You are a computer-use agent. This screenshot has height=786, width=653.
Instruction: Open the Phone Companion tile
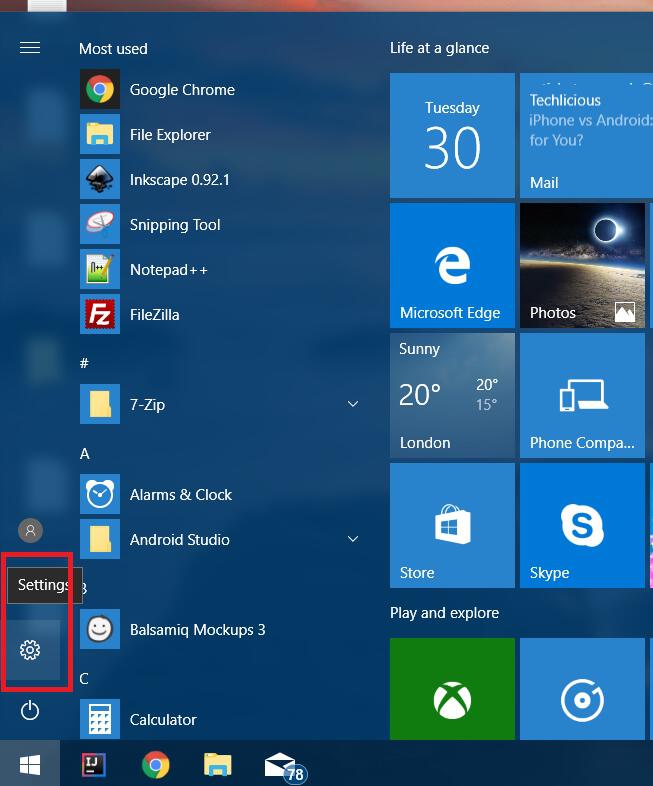pyautogui.click(x=582, y=396)
